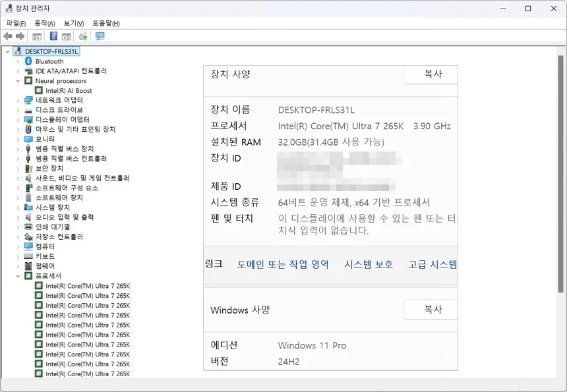Click 복사 button beside Windows 사양
The height and width of the screenshot is (392, 567).
tap(431, 309)
